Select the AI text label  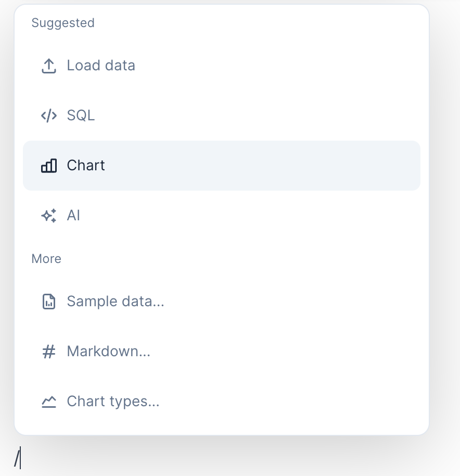tap(73, 216)
